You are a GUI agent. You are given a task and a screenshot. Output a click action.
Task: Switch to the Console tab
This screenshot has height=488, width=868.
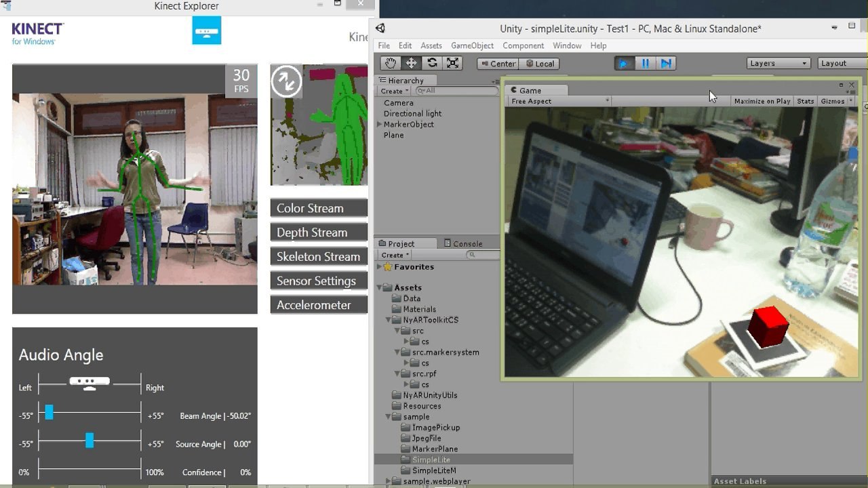tap(462, 243)
